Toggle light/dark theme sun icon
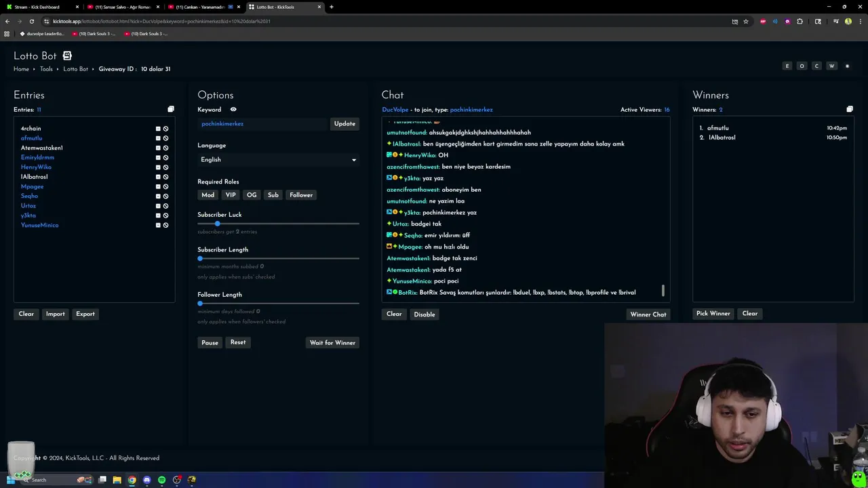The image size is (868, 488). 847,66
